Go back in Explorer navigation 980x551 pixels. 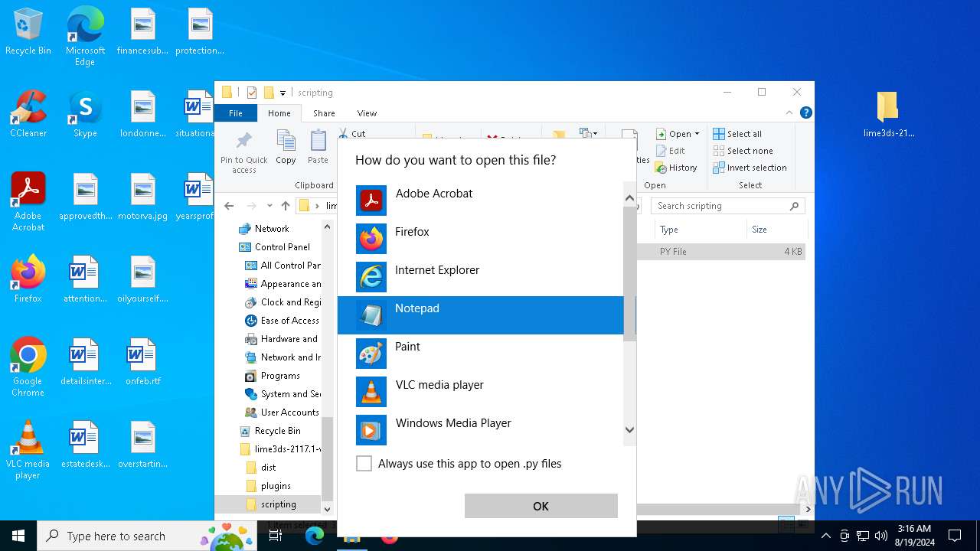pos(229,206)
